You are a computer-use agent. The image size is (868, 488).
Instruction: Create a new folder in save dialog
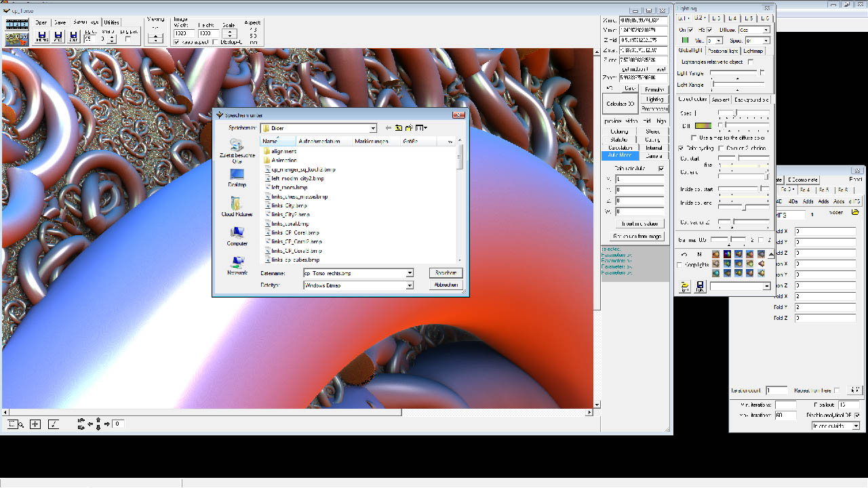click(x=409, y=128)
